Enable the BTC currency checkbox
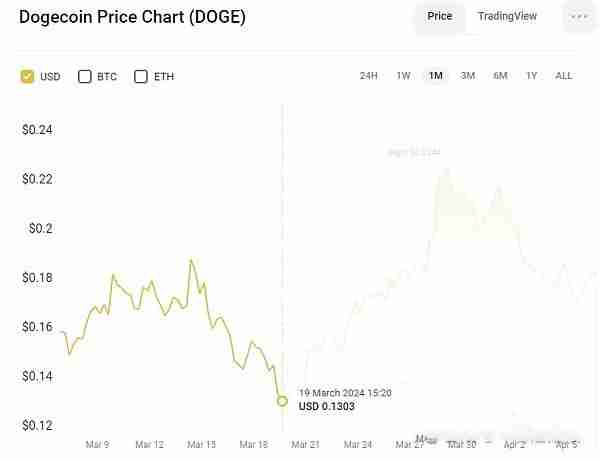Screen dimensions: 600x460 [x=85, y=76]
